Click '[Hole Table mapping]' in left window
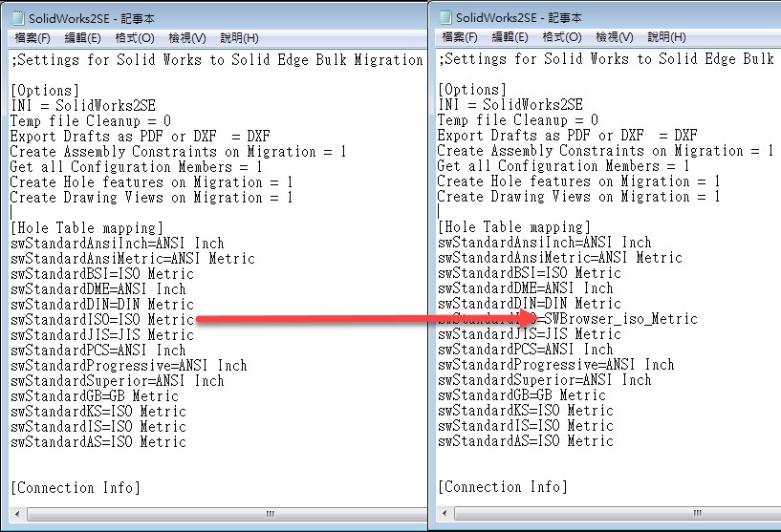781x532 pixels. 87,228
